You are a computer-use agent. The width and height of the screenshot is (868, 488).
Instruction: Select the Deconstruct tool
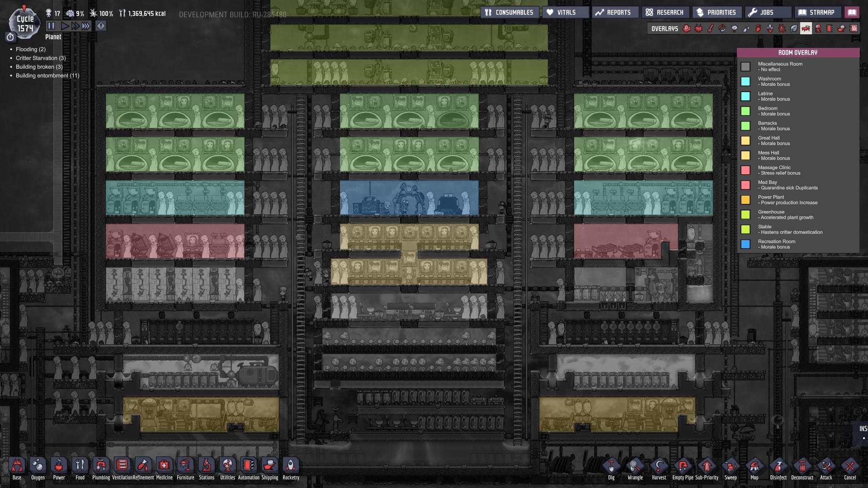[x=802, y=466]
